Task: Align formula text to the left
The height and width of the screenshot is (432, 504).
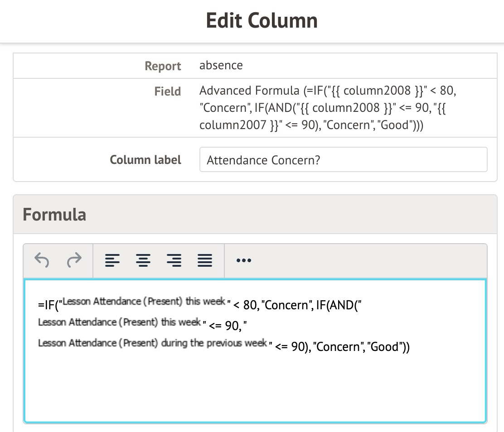Action: (x=112, y=260)
